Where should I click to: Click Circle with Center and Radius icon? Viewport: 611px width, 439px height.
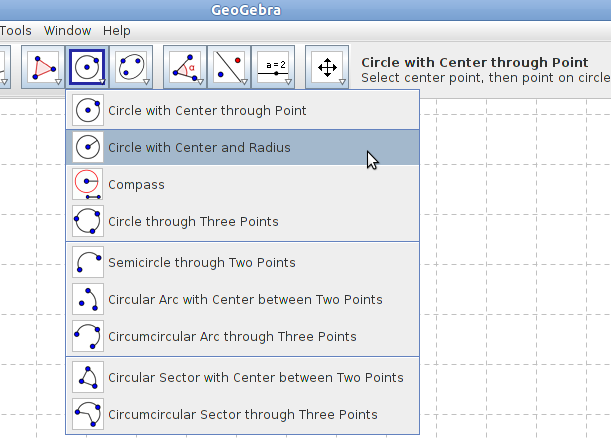click(88, 147)
